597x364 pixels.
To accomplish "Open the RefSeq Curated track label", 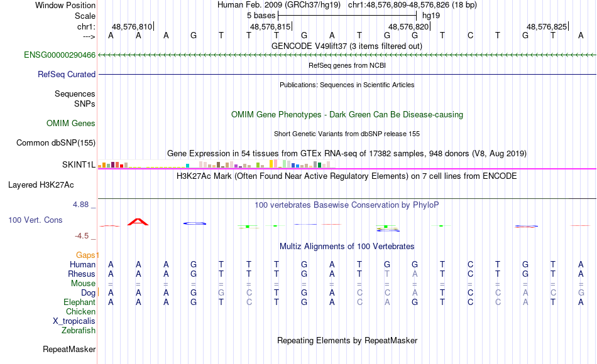I will tap(66, 74).
